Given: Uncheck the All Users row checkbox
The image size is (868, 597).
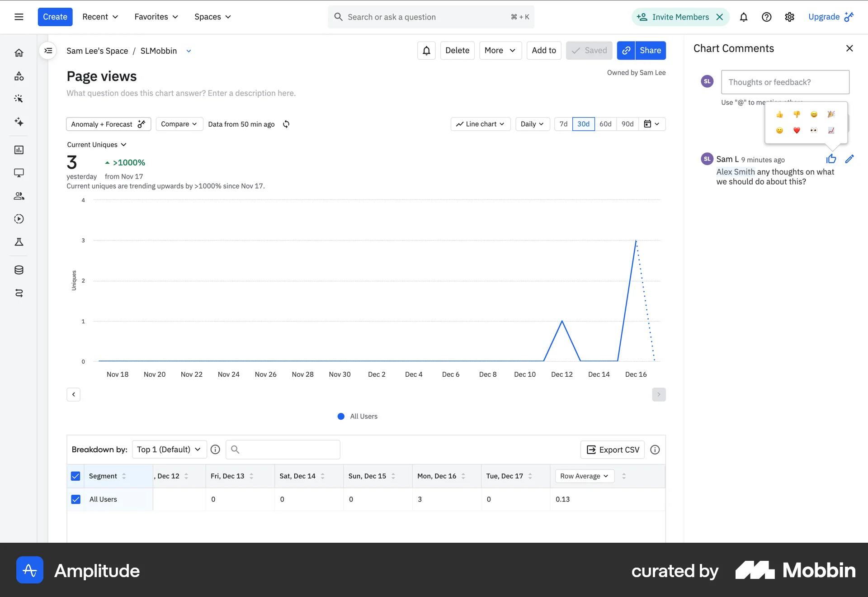Looking at the screenshot, I should (x=75, y=499).
